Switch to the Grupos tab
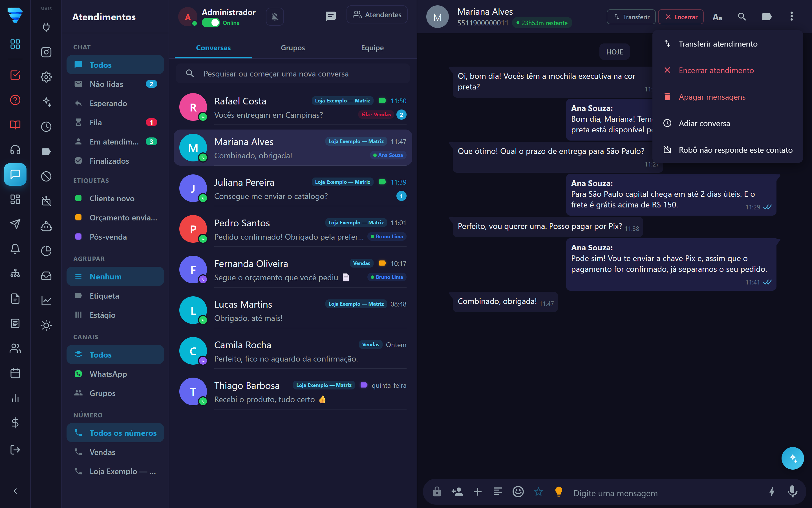 (x=293, y=48)
